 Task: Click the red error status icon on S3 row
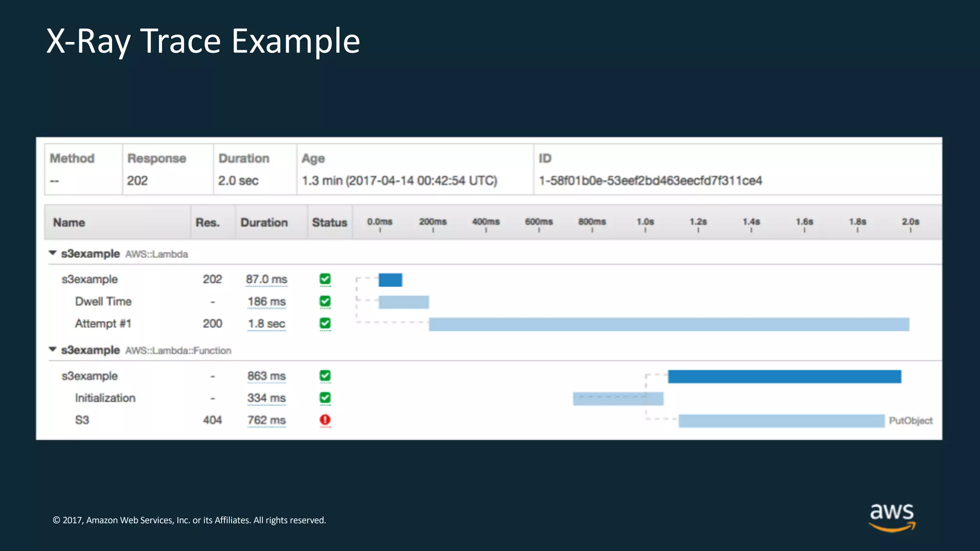click(325, 420)
